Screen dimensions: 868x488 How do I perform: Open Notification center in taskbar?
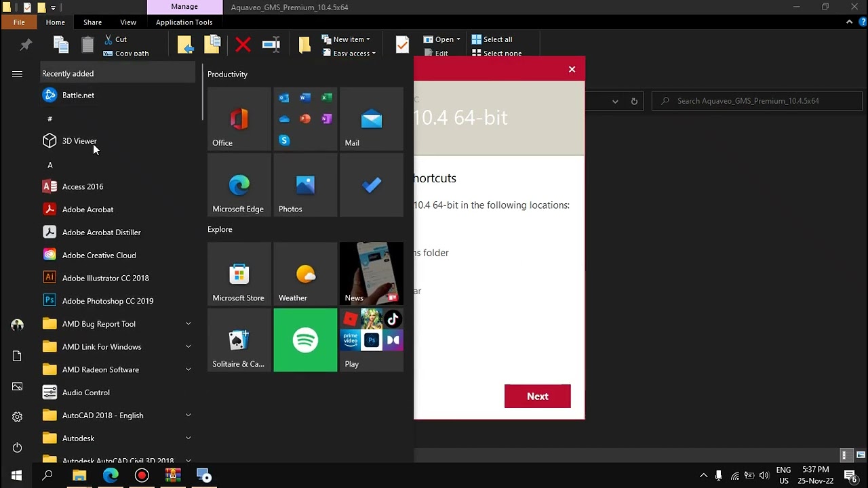[x=850, y=476]
